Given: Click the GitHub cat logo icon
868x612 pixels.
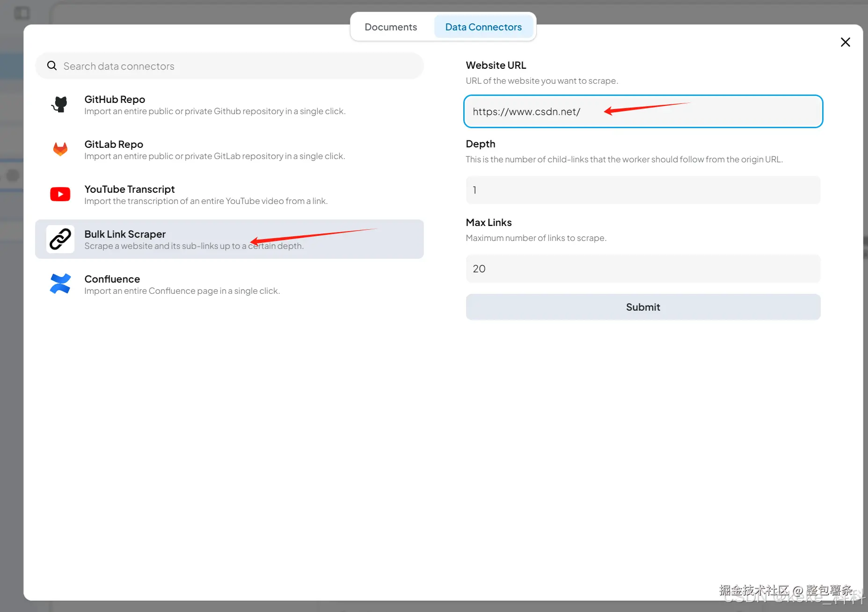Looking at the screenshot, I should point(60,104).
